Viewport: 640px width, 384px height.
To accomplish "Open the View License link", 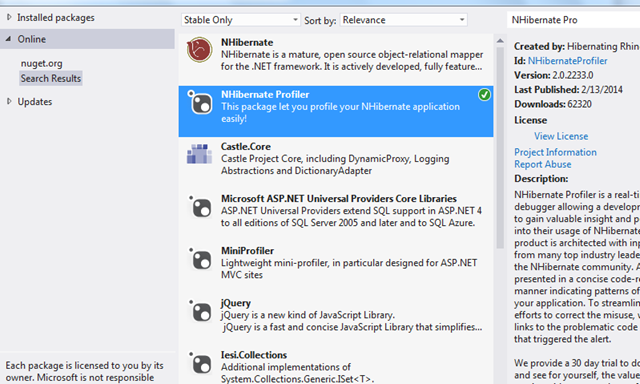I will coord(561,136).
